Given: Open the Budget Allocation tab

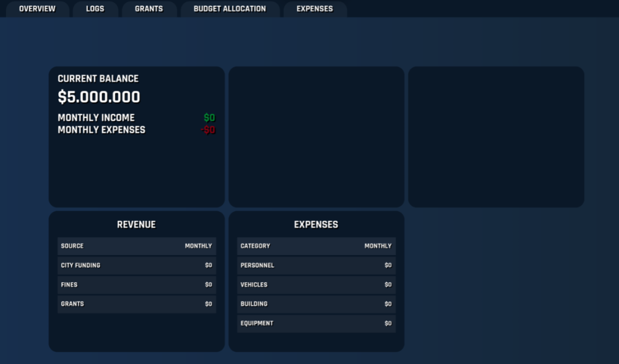Looking at the screenshot, I should click(230, 9).
